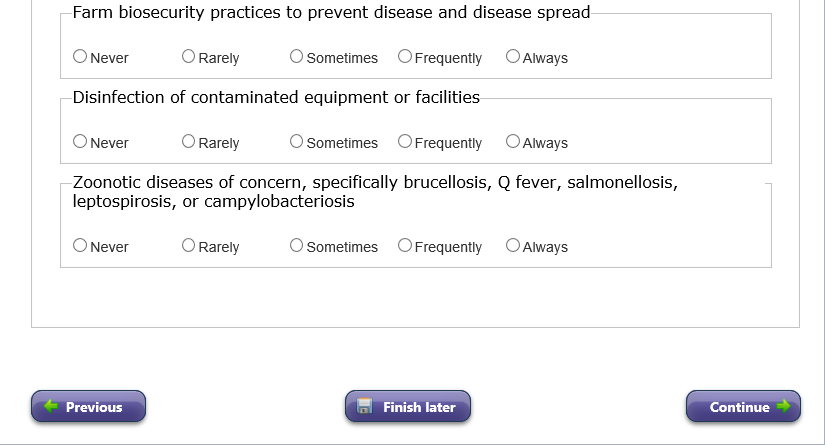
Task: Click the floppy disk icon on Finish later
Action: point(365,407)
